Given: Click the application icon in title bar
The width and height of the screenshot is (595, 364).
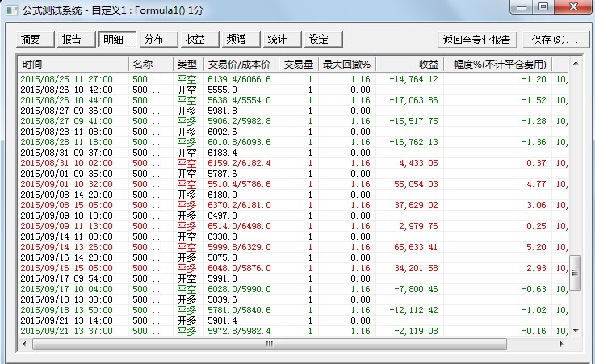Looking at the screenshot, I should (12, 10).
